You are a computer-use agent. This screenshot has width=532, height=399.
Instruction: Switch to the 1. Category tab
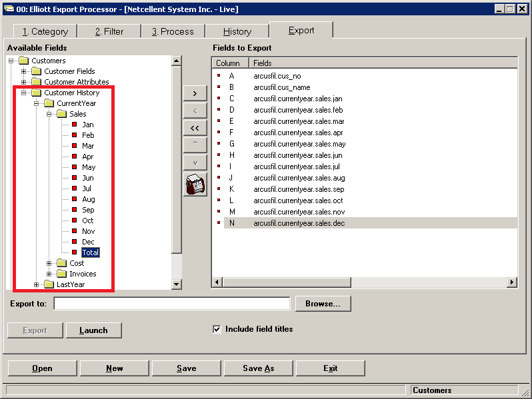point(45,31)
